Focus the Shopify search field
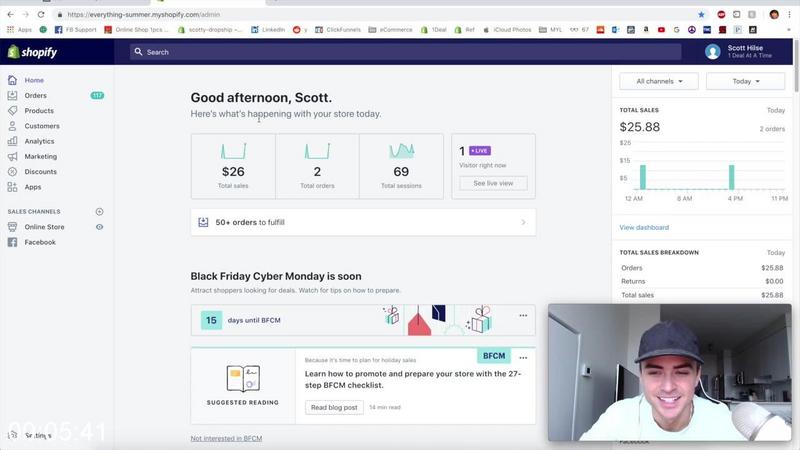Image resolution: width=800 pixels, height=450 pixels. click(x=406, y=52)
